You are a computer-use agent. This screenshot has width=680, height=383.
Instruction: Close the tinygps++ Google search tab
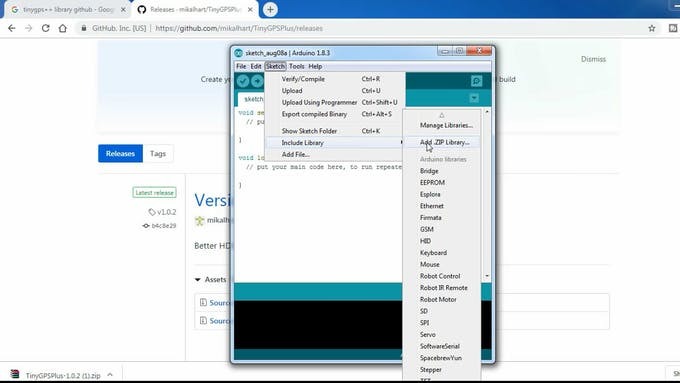point(123,10)
